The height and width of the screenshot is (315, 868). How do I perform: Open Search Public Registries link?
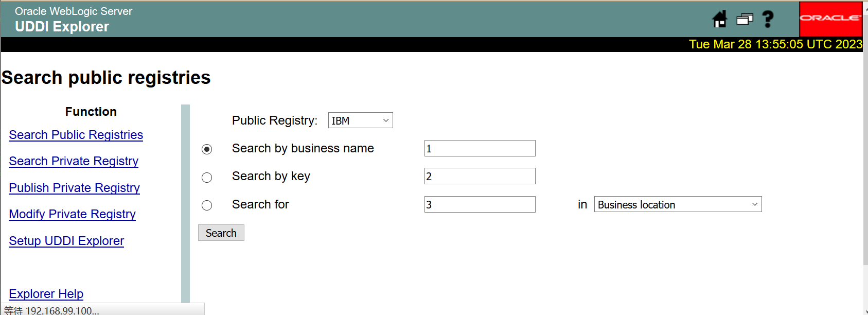point(76,135)
